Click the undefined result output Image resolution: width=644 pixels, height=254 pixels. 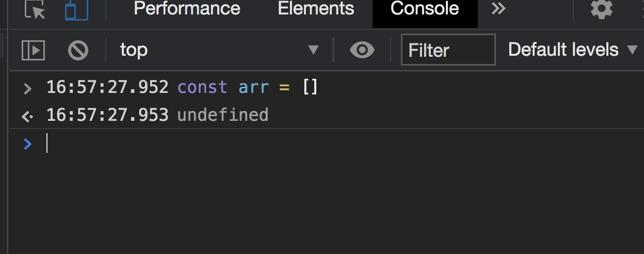[223, 115]
